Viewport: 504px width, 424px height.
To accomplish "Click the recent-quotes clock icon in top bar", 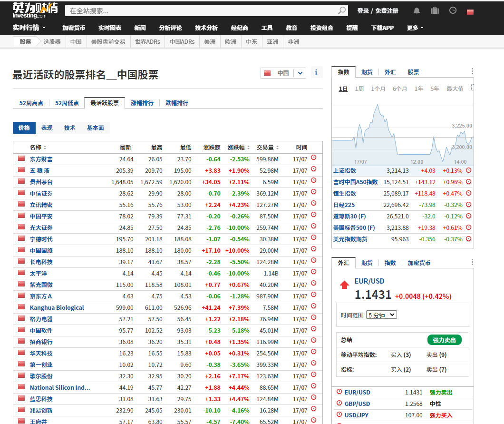I will (452, 10).
